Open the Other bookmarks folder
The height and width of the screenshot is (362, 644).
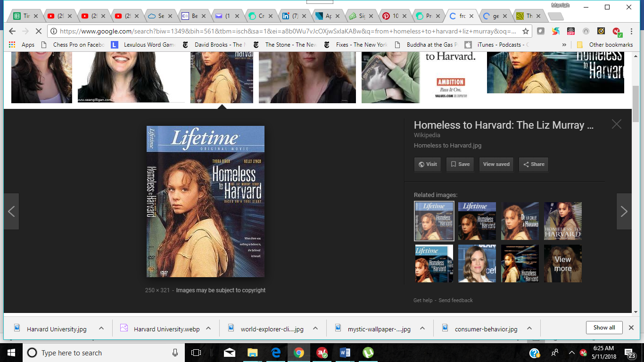[605, 45]
